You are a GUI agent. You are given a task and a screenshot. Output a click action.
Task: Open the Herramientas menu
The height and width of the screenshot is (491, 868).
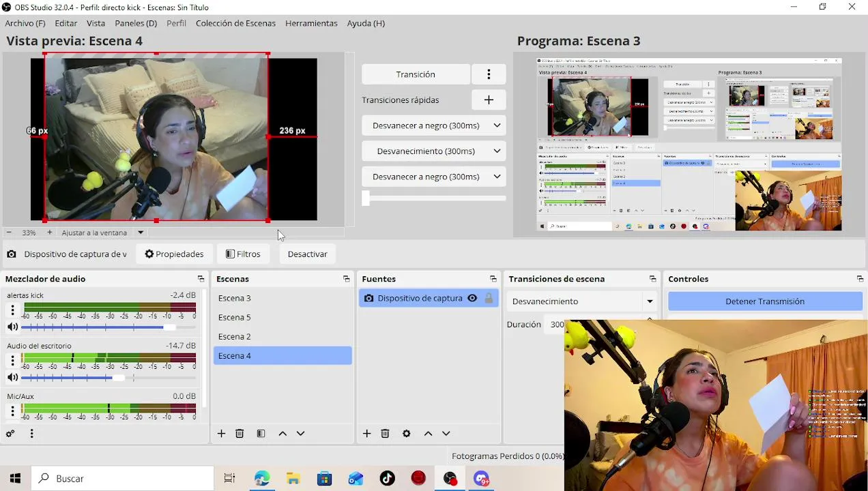[x=311, y=23]
